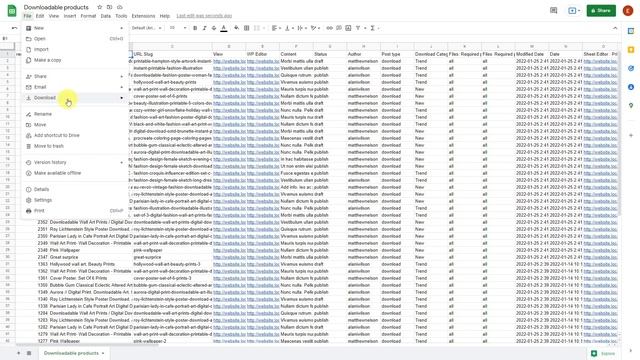
Task: Apply strikethrough formatting
Action: pos(214,28)
